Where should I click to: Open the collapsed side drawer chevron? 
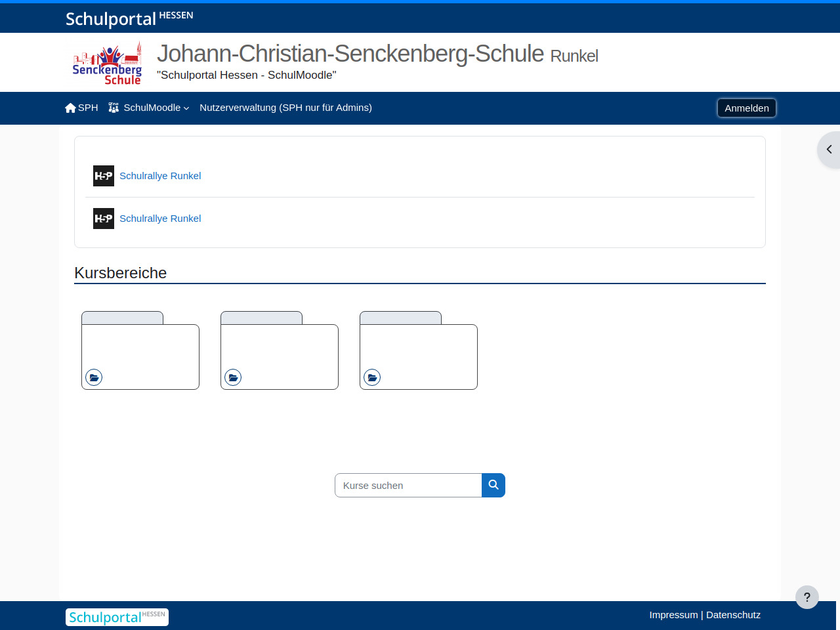tap(829, 150)
